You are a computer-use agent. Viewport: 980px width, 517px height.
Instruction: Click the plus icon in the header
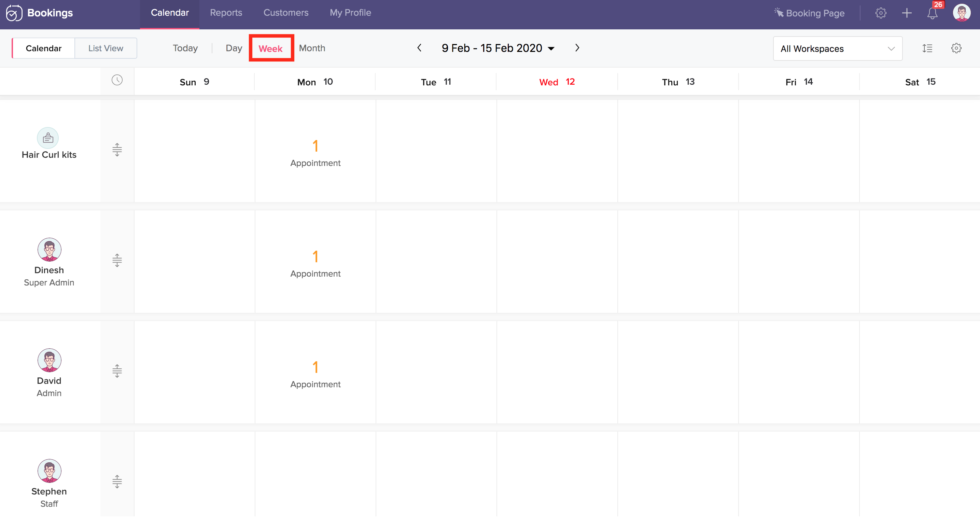907,13
